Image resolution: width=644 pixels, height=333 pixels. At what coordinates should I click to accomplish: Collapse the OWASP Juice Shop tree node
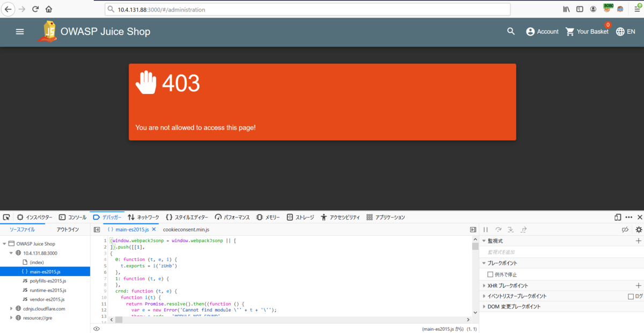[4, 243]
